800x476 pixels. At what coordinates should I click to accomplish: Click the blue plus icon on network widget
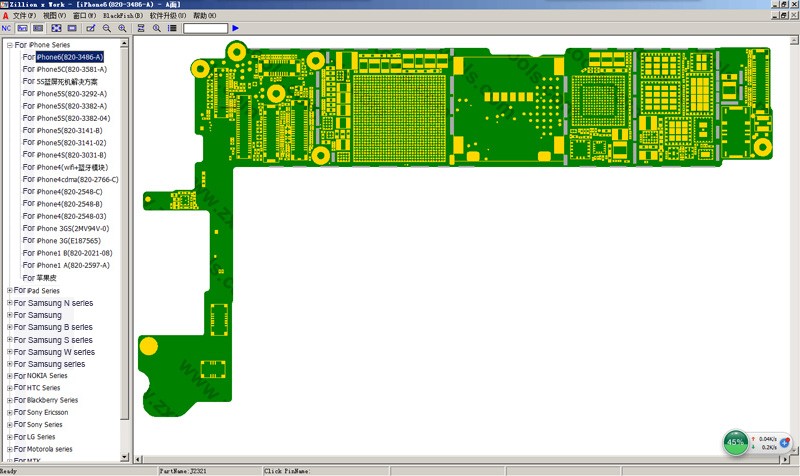point(786,442)
